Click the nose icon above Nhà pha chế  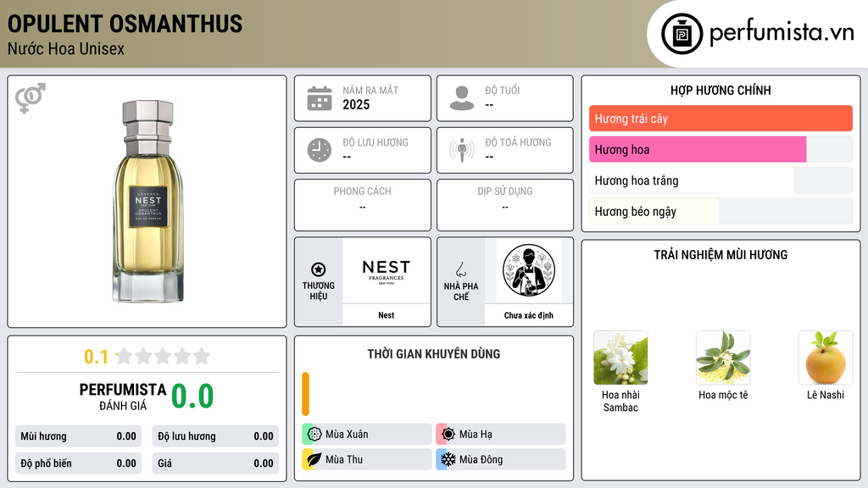coord(460,269)
